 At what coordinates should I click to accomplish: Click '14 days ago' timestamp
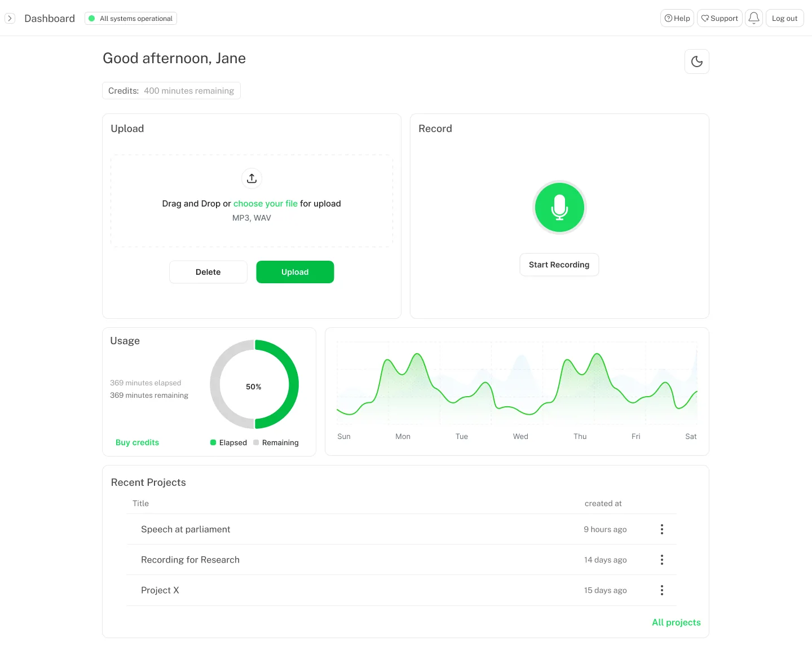click(605, 560)
